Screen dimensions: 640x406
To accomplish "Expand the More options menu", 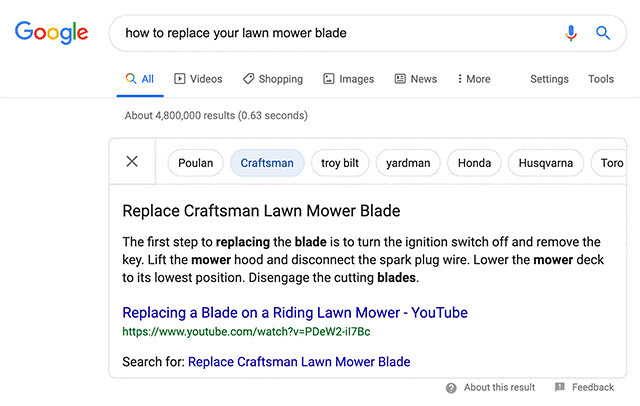I will click(473, 79).
